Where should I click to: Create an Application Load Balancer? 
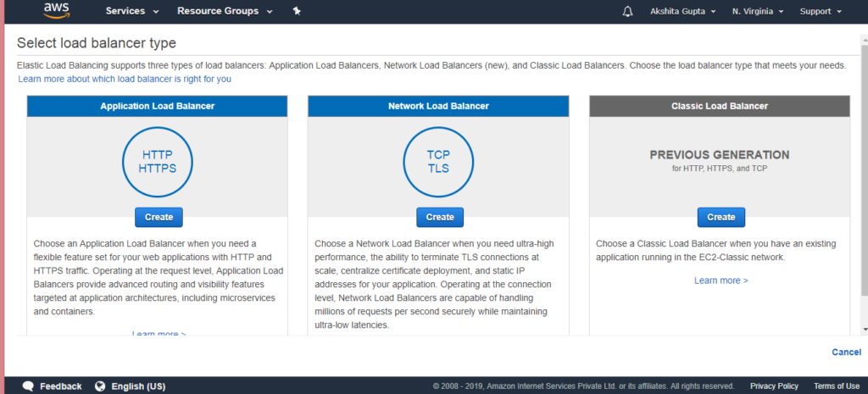159,218
